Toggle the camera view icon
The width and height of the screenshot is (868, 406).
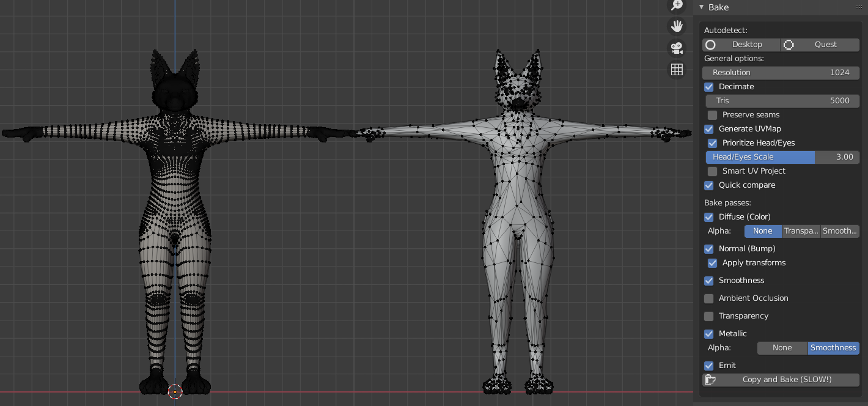tap(677, 48)
